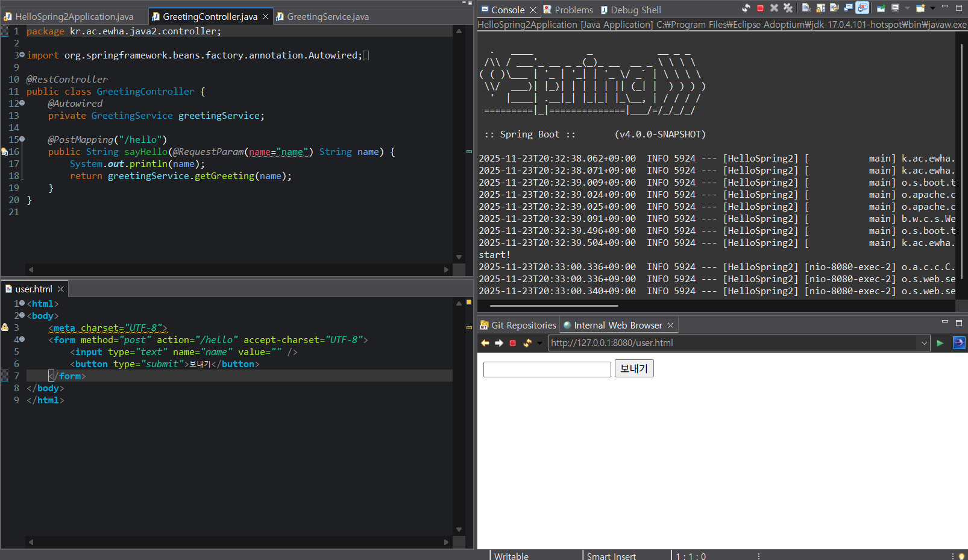Click the 보내기 submit button

(x=634, y=368)
